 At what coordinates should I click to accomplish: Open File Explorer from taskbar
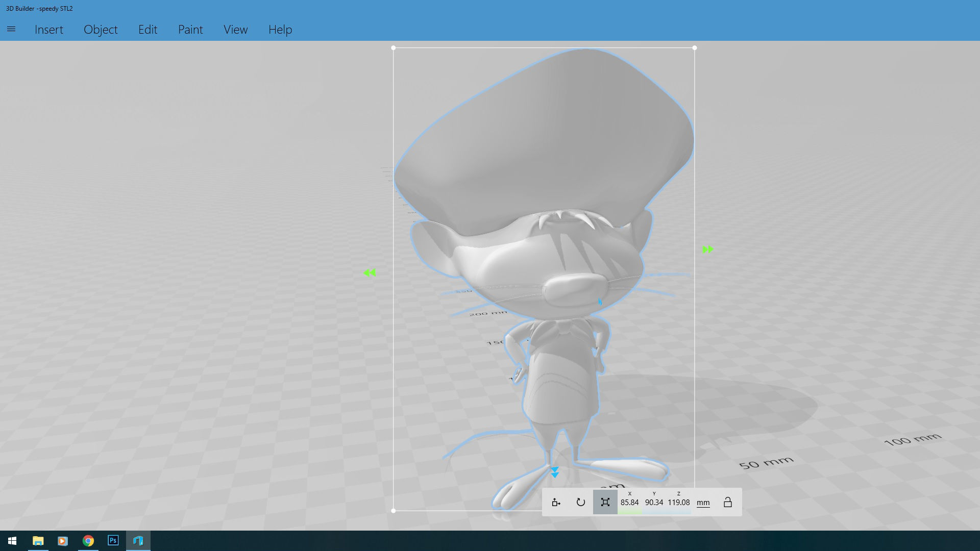click(38, 541)
